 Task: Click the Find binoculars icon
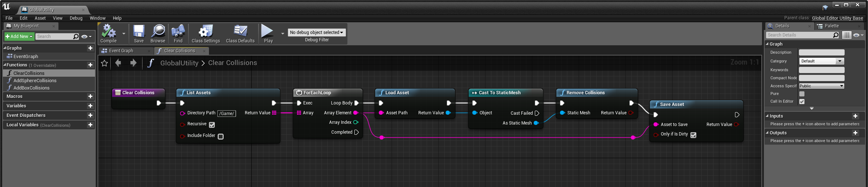click(178, 32)
